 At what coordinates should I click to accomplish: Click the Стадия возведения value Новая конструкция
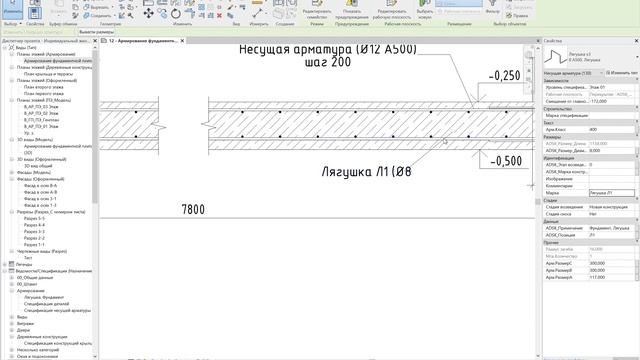pos(612,207)
